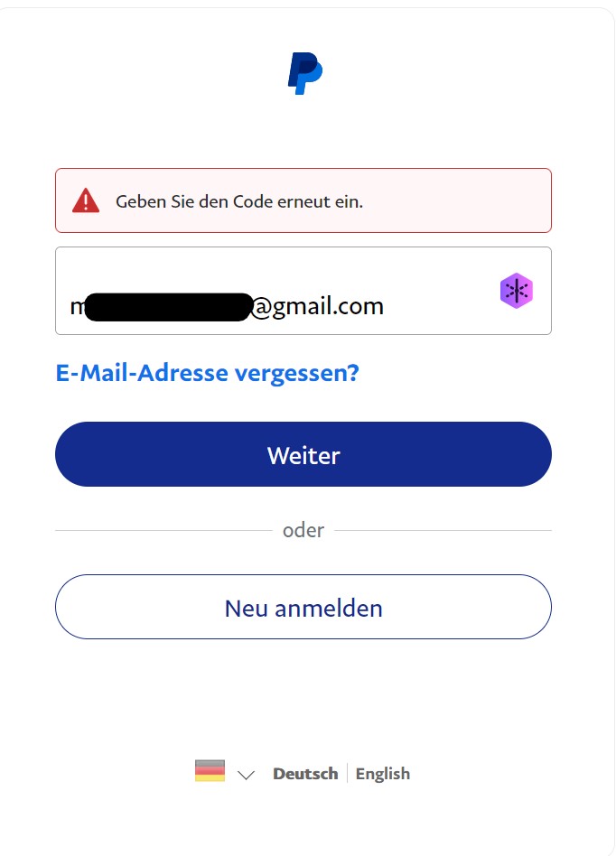Image resolution: width=616 pixels, height=856 pixels.
Task: Switch language to English
Action: pyautogui.click(x=383, y=774)
